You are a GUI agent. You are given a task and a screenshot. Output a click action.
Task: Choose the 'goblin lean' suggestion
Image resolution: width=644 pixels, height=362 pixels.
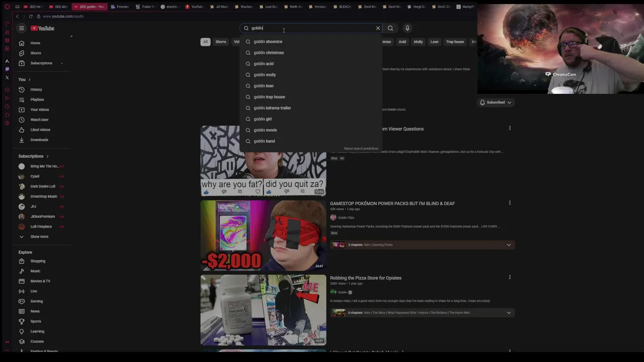click(x=311, y=86)
